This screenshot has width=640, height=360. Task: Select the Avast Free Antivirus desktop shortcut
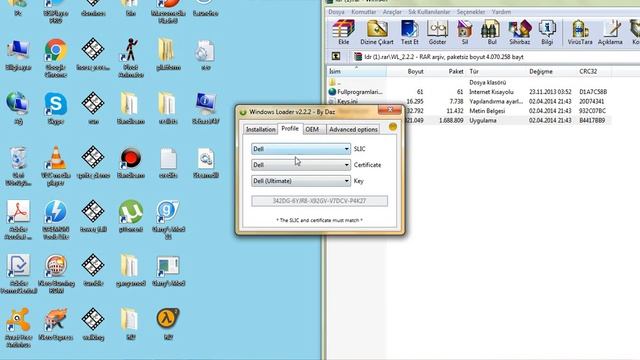(x=18, y=327)
